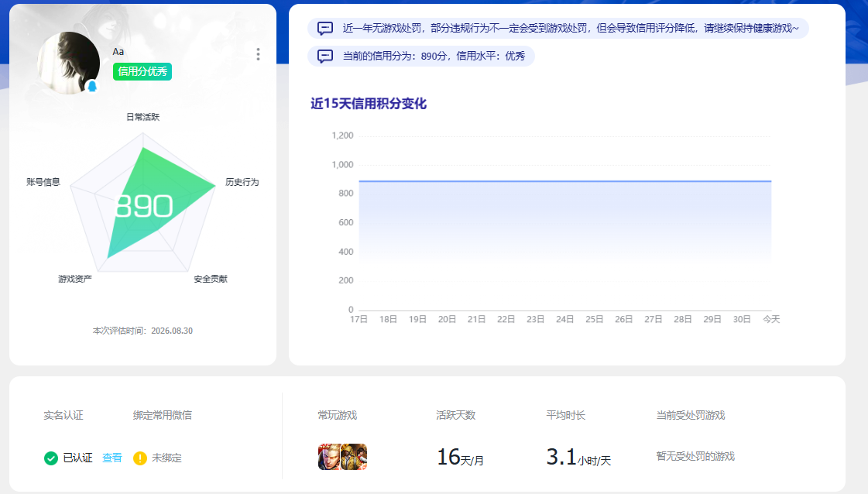
Task: Click the 活跃天数 heading
Action: [455, 415]
